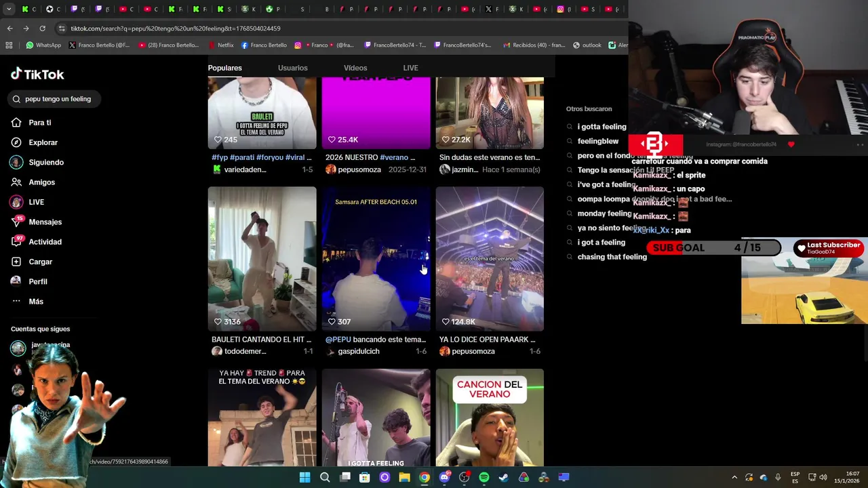Open Recibidos (40) Gmail bookmark
Viewport: 868px width, 488px height.
click(x=534, y=45)
